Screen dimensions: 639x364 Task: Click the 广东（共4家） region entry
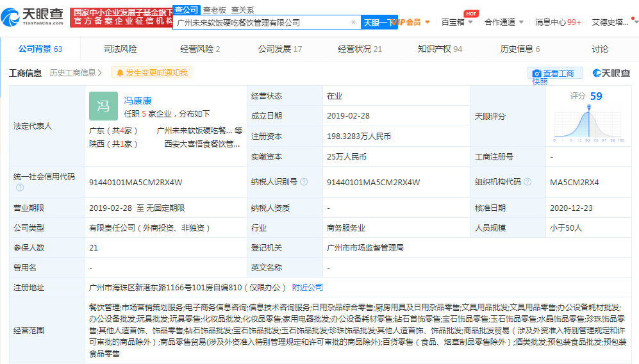[x=113, y=131]
